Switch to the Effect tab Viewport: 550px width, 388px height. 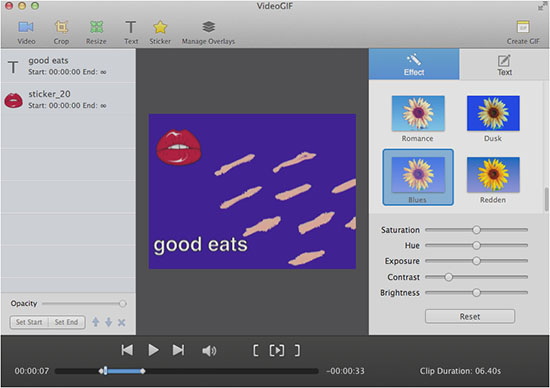414,64
